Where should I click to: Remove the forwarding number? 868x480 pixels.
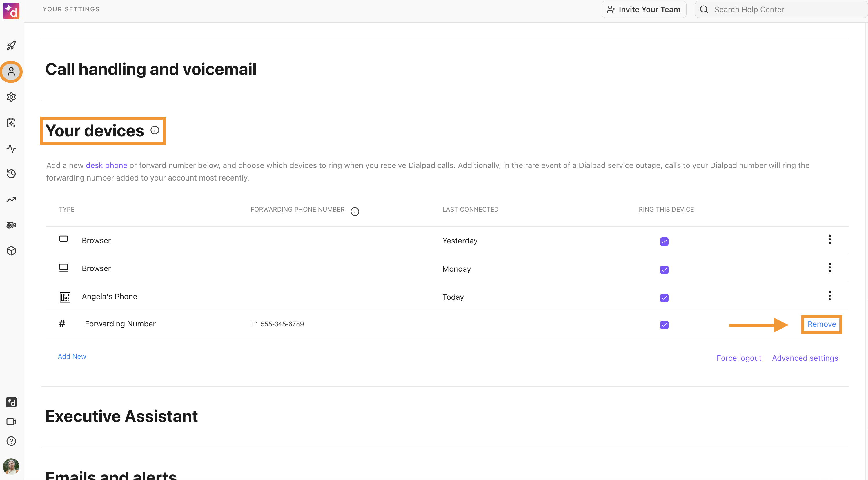pyautogui.click(x=822, y=324)
